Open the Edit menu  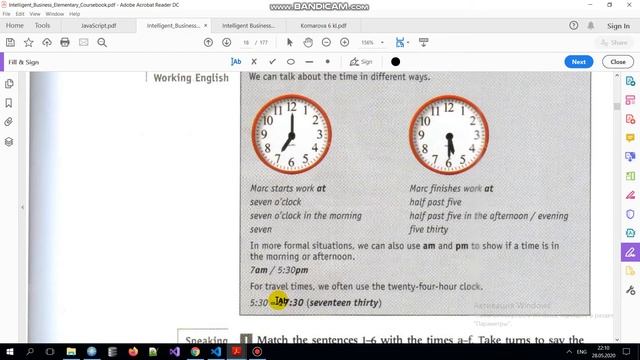point(20,14)
